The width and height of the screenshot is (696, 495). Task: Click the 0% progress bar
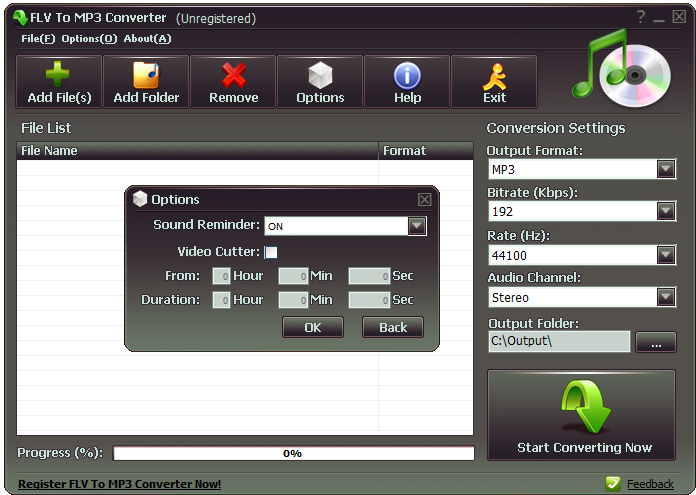coord(293,453)
